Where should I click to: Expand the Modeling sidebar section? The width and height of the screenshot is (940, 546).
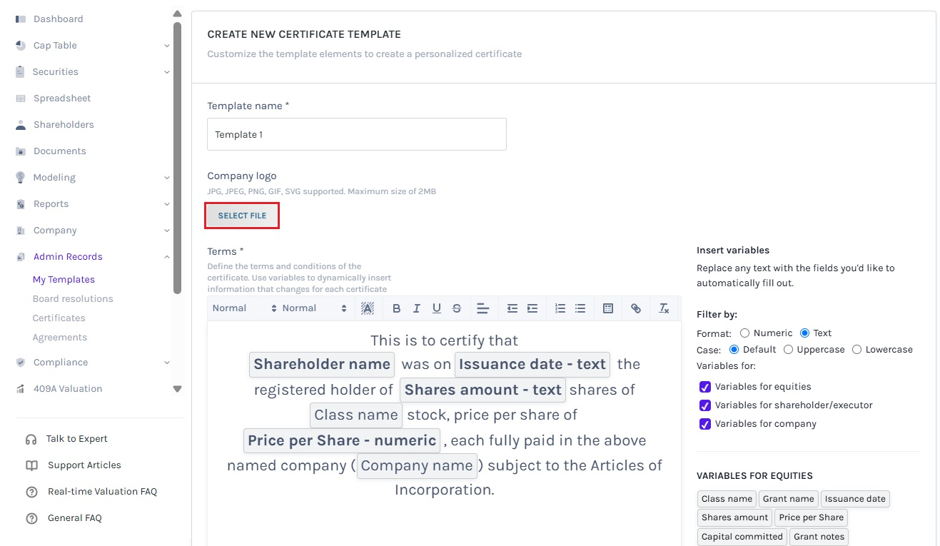point(167,177)
